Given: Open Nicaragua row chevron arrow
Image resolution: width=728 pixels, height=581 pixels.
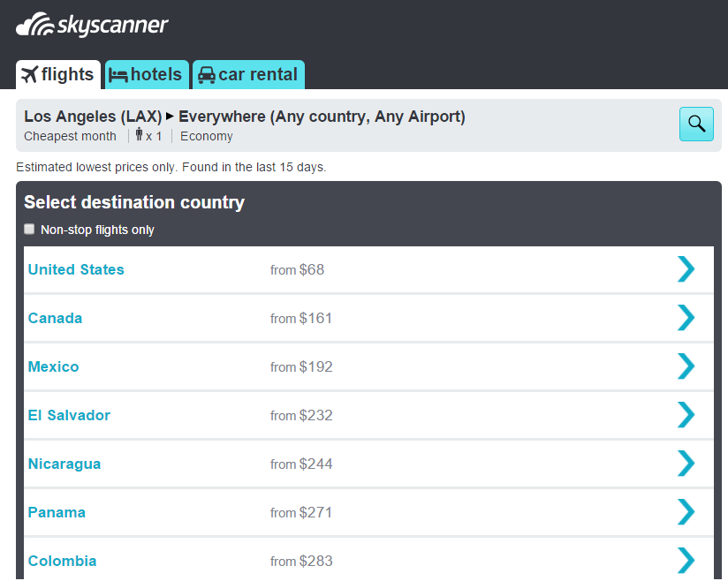Looking at the screenshot, I should pyautogui.click(x=686, y=464).
